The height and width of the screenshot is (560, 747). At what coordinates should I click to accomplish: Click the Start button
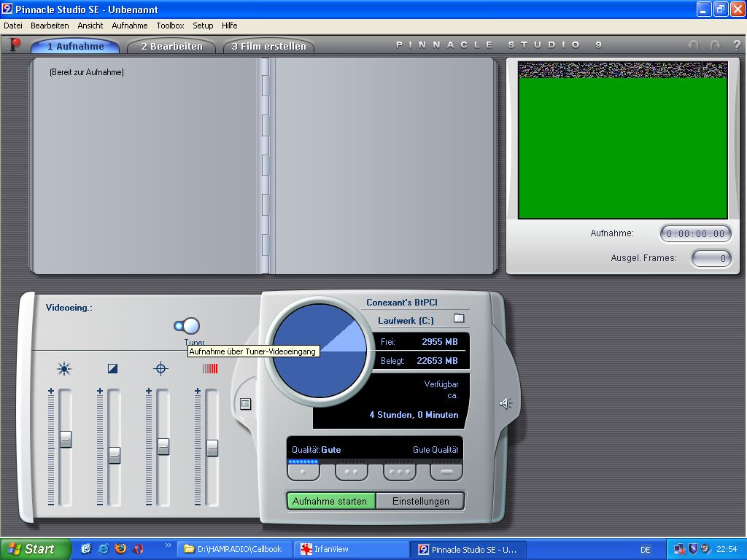[x=35, y=549]
